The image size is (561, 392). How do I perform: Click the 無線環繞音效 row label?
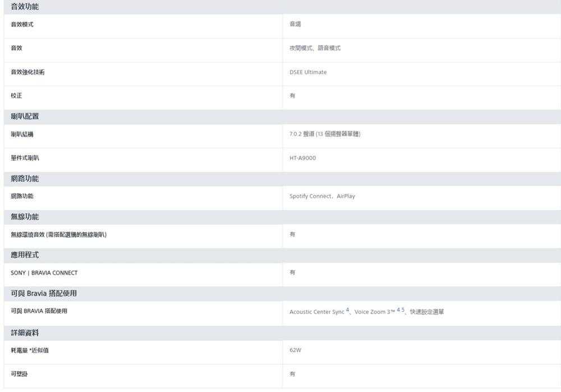pos(59,234)
